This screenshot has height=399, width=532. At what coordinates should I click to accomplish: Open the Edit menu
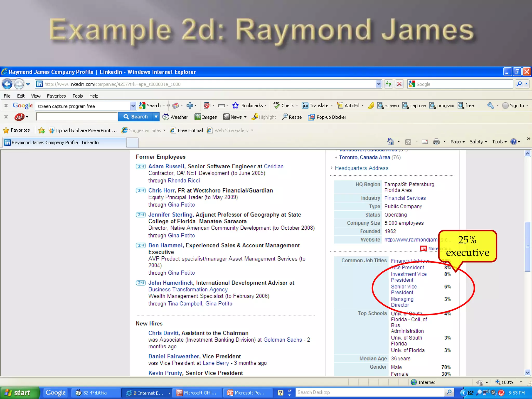tap(21, 96)
